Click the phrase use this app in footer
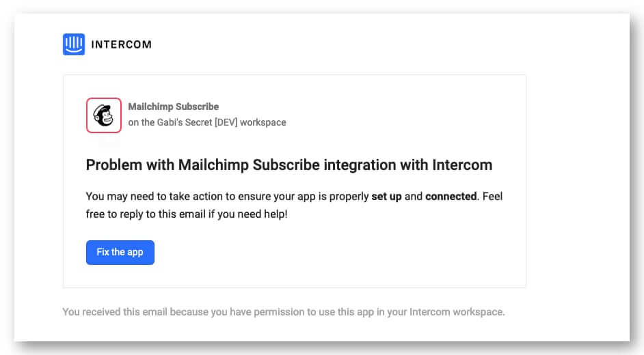The image size is (644, 355). 334,313
